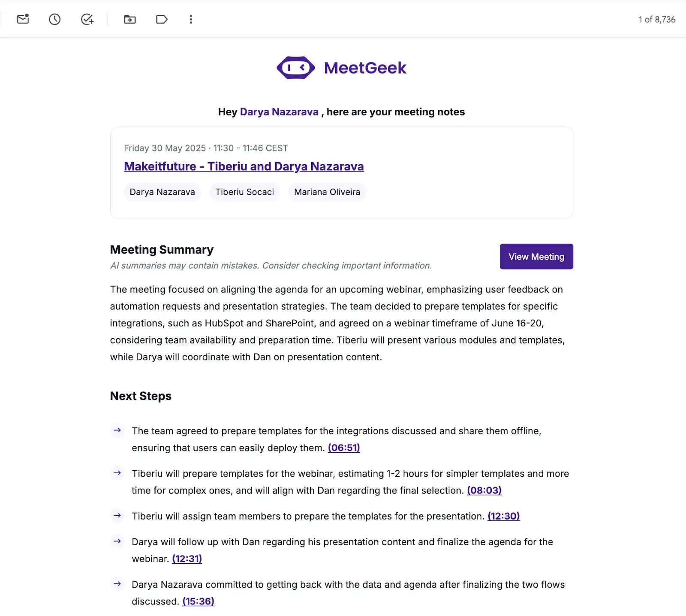Open the more options menu
This screenshot has height=616, width=686.
coord(191,19)
